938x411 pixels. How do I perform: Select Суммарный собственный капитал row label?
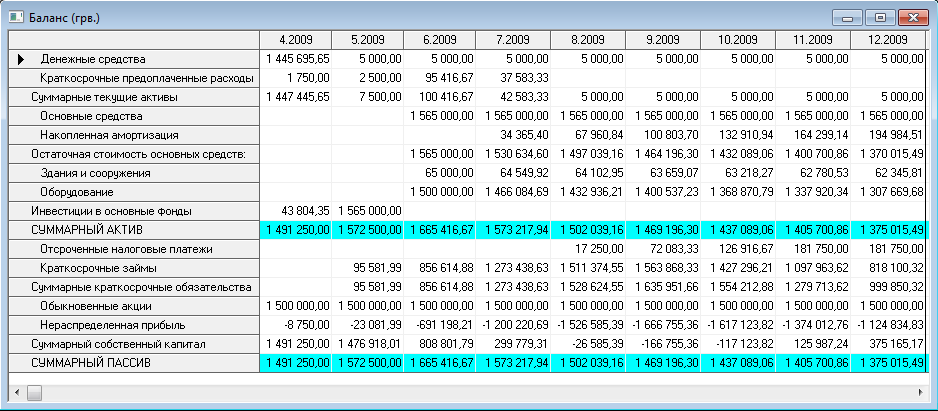[134, 344]
